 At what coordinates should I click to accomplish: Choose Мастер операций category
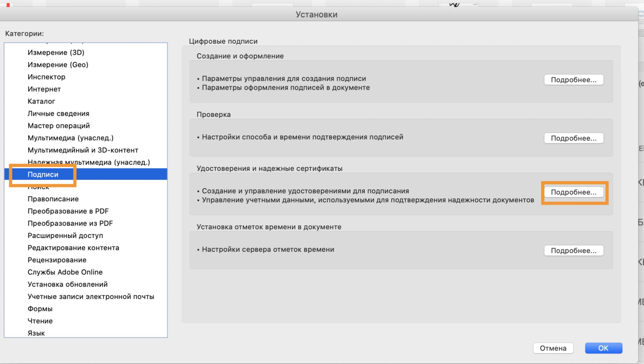pyautogui.click(x=59, y=126)
